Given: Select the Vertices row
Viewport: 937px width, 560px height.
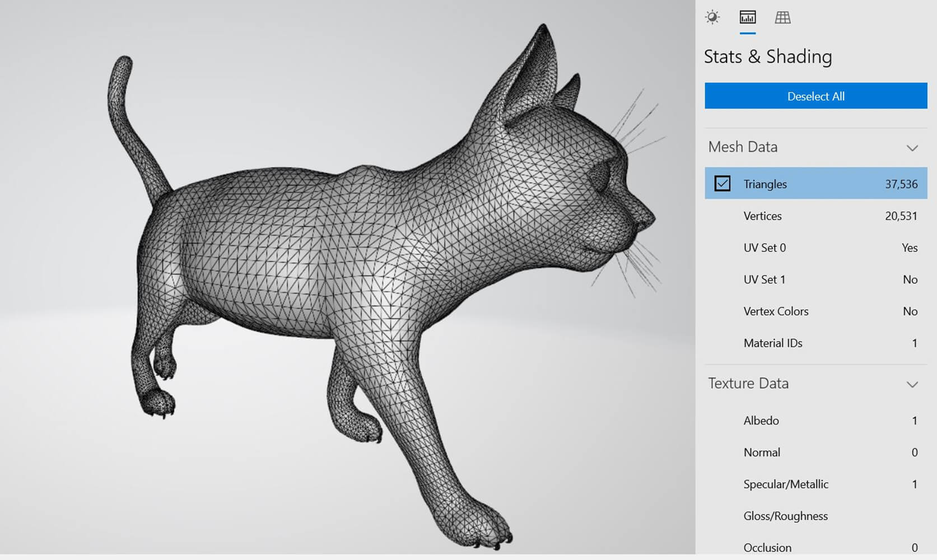Looking at the screenshot, I should point(815,216).
